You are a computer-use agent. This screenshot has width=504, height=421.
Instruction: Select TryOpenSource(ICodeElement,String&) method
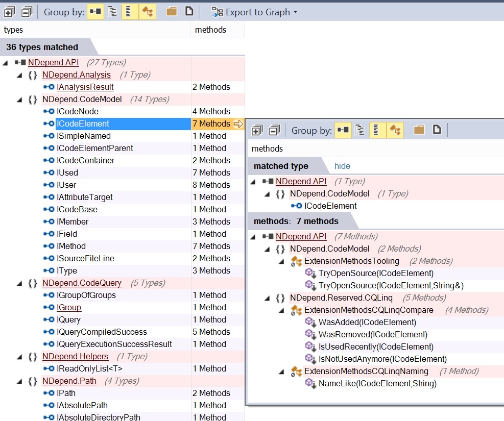pyautogui.click(x=391, y=285)
